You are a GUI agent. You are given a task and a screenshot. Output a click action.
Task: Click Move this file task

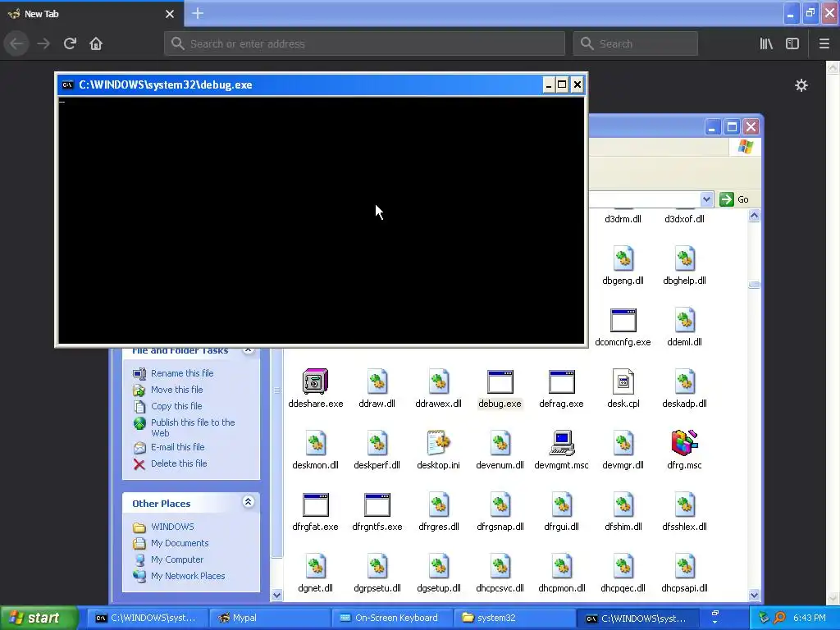177,390
